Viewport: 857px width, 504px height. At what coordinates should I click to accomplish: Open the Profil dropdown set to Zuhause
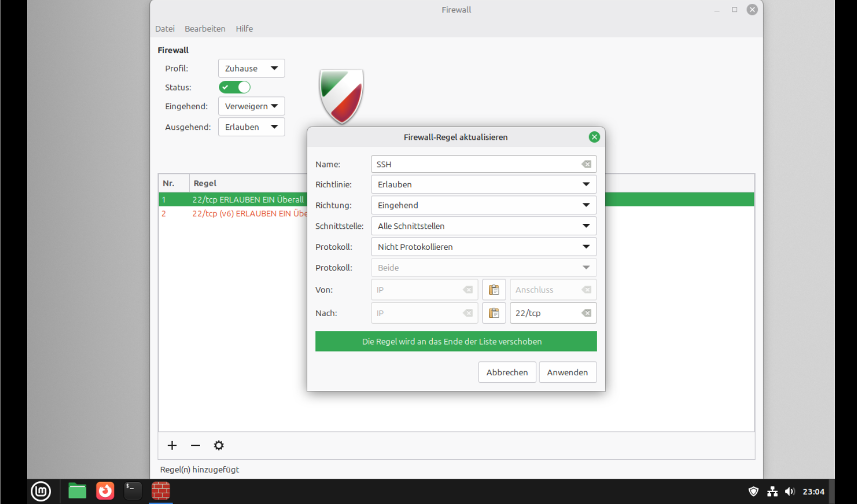point(251,68)
